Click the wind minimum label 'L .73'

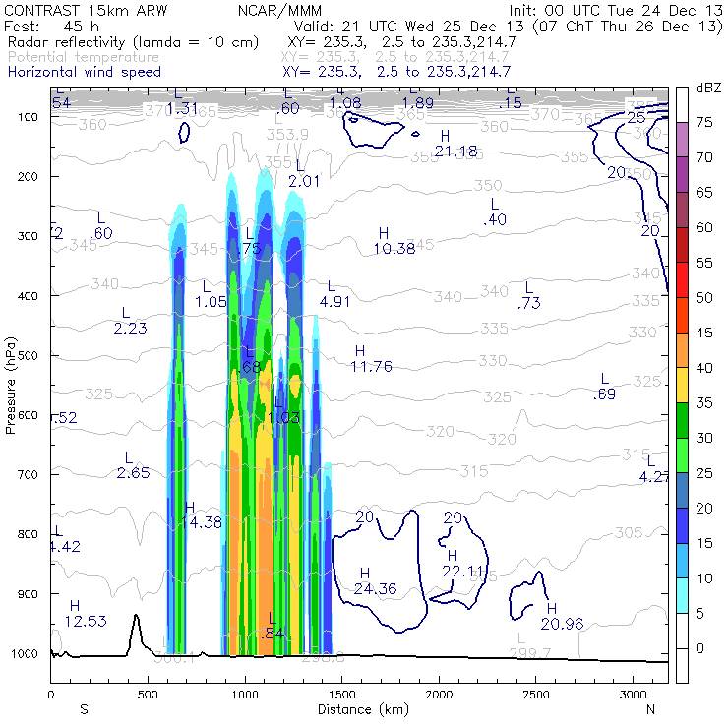click(x=529, y=295)
